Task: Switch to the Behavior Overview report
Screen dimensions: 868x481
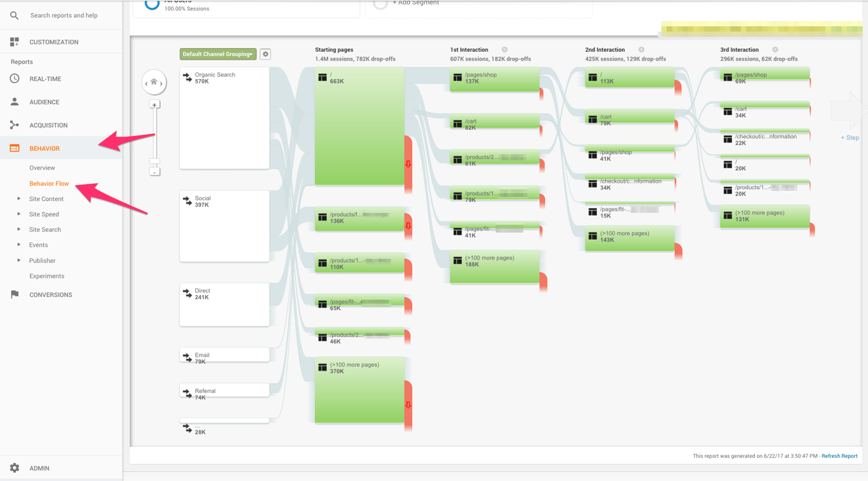Action: pyautogui.click(x=41, y=168)
